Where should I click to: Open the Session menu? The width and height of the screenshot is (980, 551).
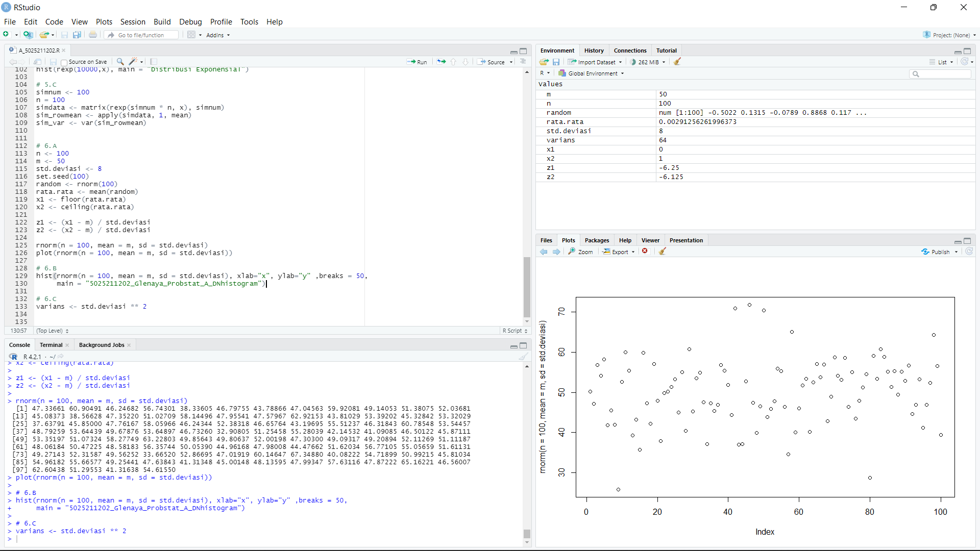click(x=133, y=22)
